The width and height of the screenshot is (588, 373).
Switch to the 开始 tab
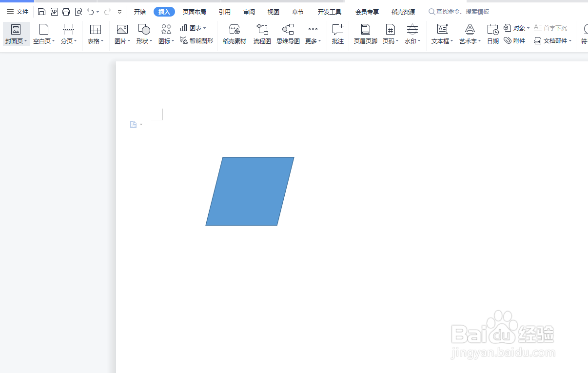click(140, 12)
